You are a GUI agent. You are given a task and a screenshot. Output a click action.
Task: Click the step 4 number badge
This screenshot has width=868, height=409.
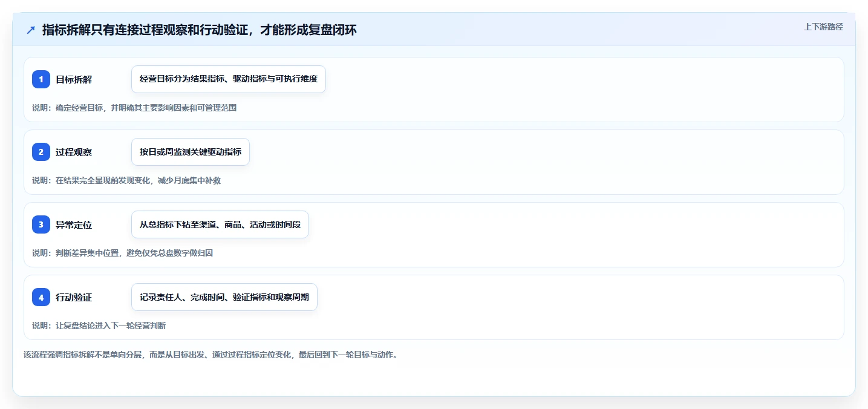[41, 297]
